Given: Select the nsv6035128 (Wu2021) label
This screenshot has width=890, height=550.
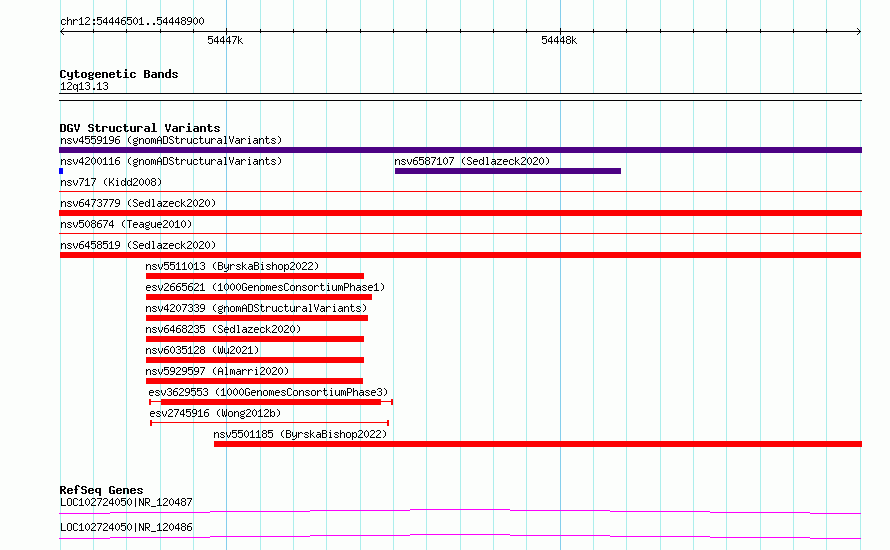Looking at the screenshot, I should pos(202,350).
